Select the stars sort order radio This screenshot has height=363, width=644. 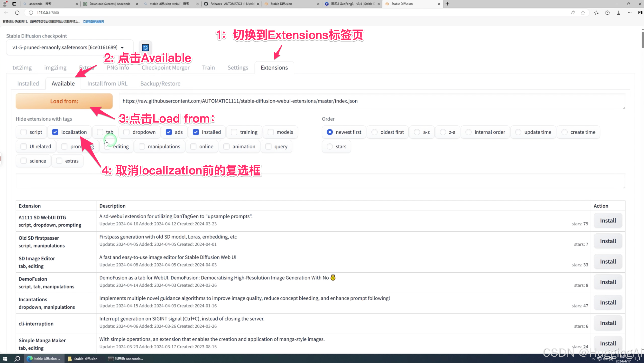pos(330,146)
